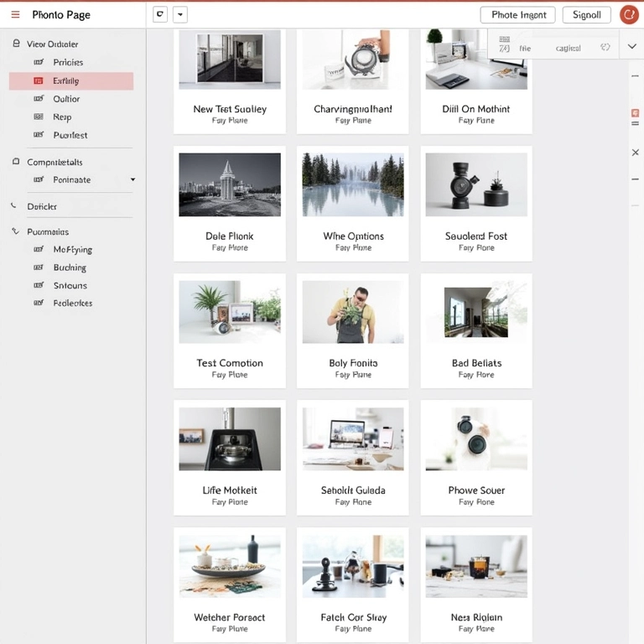Click the Bad Bellats title text

476,363
